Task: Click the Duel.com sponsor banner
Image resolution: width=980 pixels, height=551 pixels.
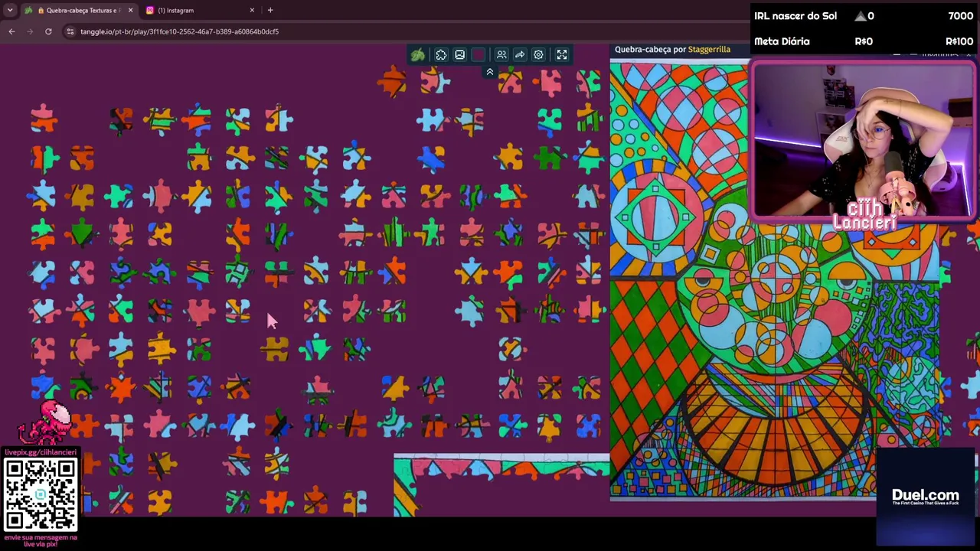Action: pyautogui.click(x=926, y=497)
